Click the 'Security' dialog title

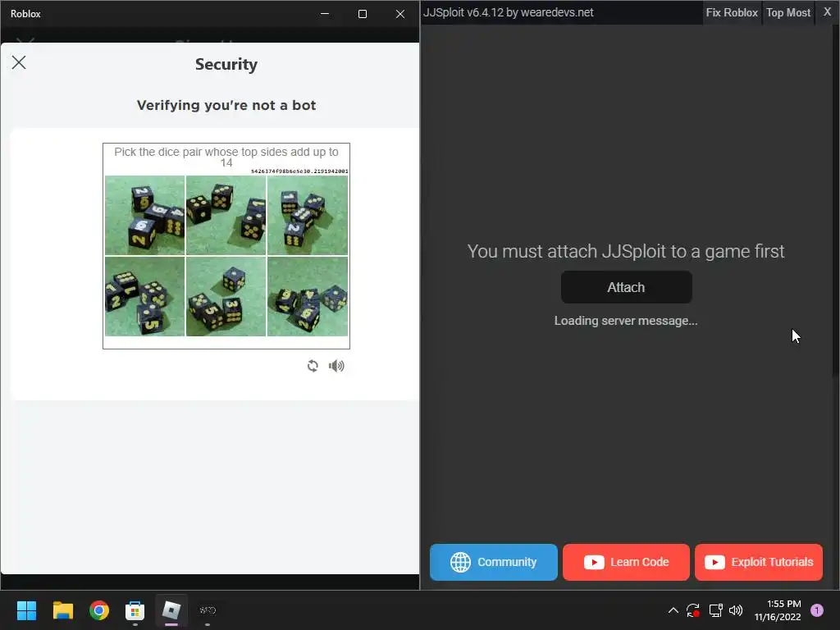pyautogui.click(x=226, y=64)
